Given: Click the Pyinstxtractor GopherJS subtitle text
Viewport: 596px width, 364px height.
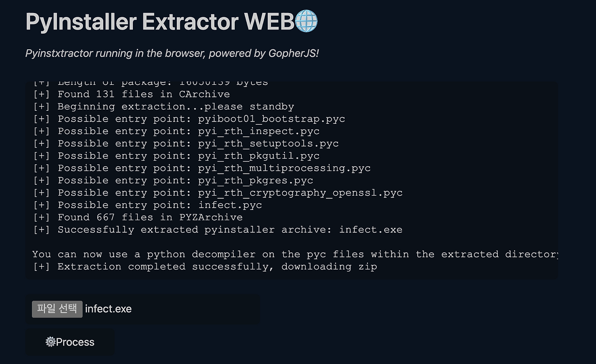Looking at the screenshot, I should [172, 54].
